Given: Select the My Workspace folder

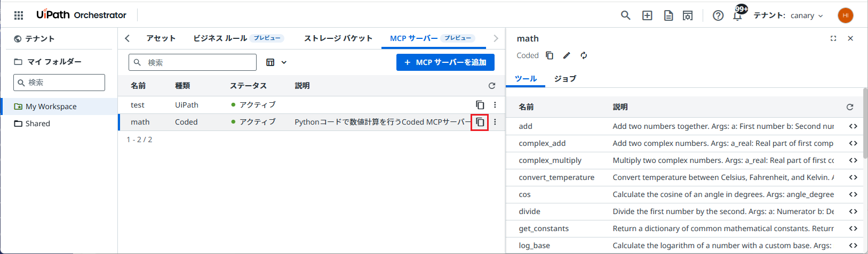Looking at the screenshot, I should [x=59, y=106].
